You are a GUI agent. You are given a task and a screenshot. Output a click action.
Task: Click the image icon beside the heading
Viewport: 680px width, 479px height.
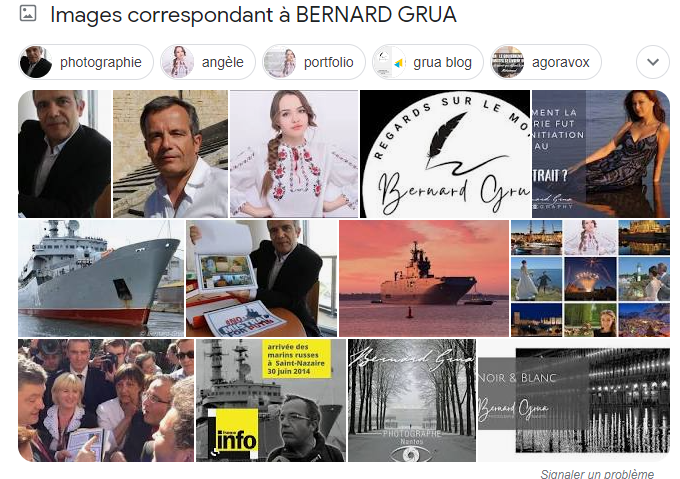pyautogui.click(x=28, y=13)
